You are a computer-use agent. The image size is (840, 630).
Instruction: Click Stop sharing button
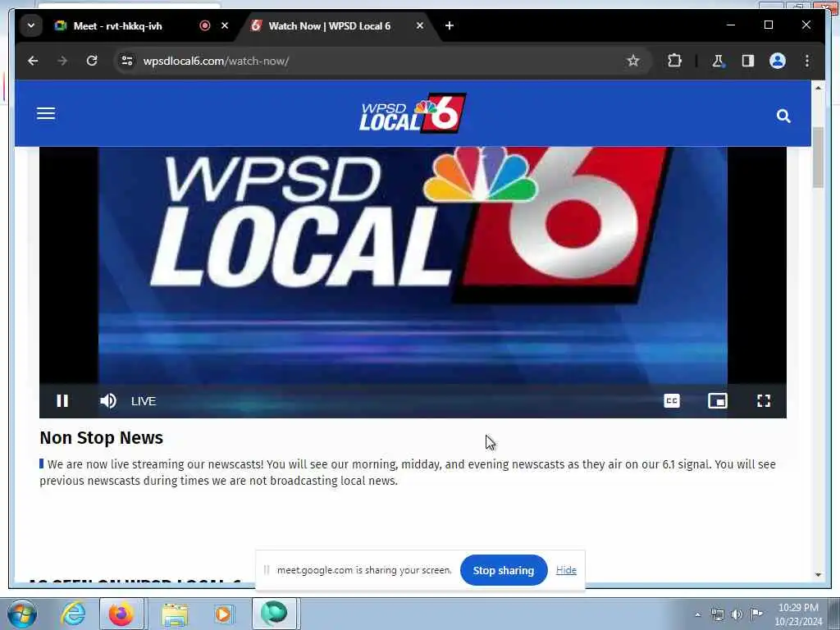pos(504,571)
